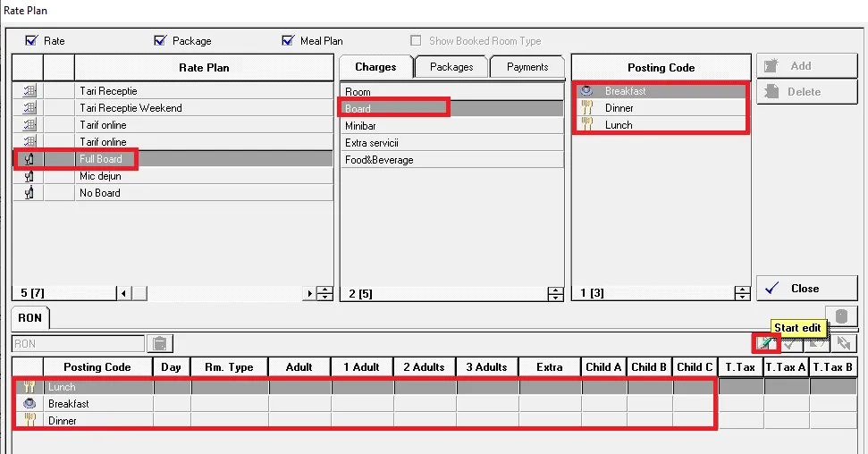Click the T.Tax A column header
The width and height of the screenshot is (868, 454).
point(786,367)
